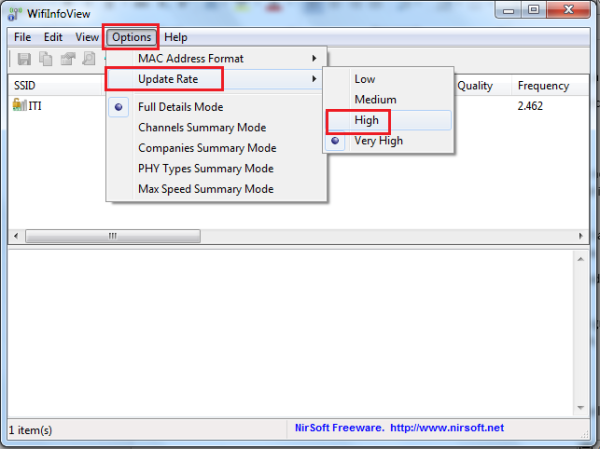This screenshot has width=600, height=449.
Task: Click the Properties toolbar icon
Action: click(68, 59)
